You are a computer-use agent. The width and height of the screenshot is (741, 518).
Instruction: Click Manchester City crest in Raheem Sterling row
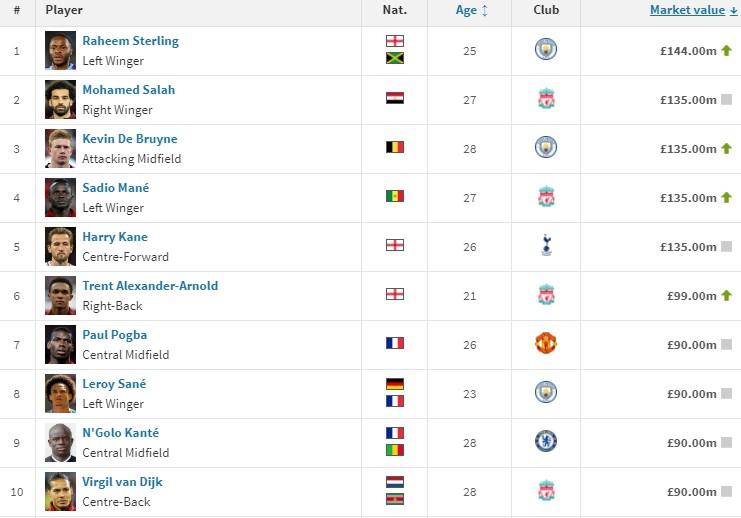click(x=546, y=49)
